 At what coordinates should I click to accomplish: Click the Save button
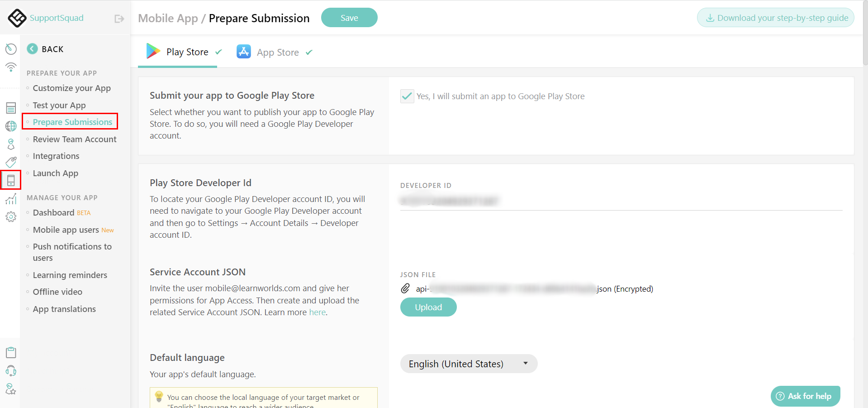(349, 17)
